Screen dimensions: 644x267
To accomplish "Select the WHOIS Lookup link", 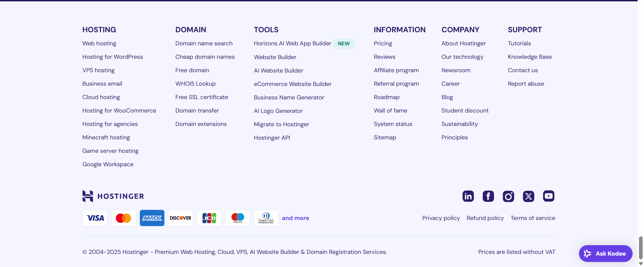I will (195, 84).
